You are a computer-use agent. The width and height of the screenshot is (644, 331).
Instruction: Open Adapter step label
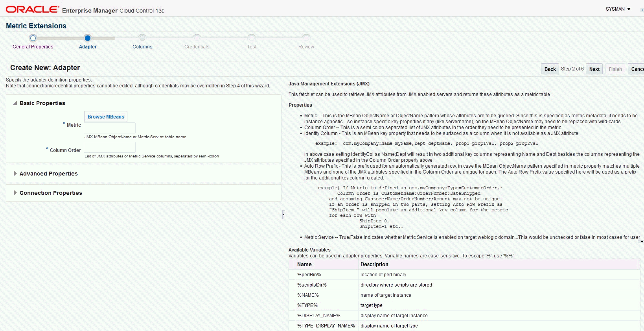coord(88,47)
